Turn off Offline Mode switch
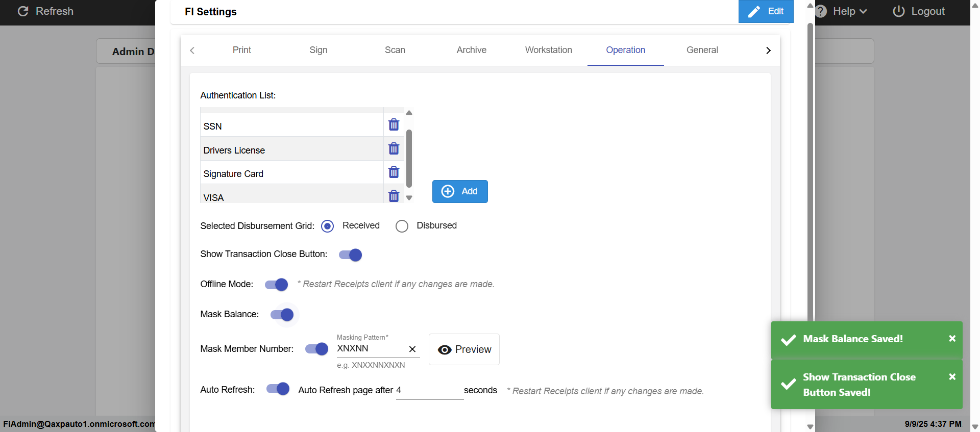 277,285
